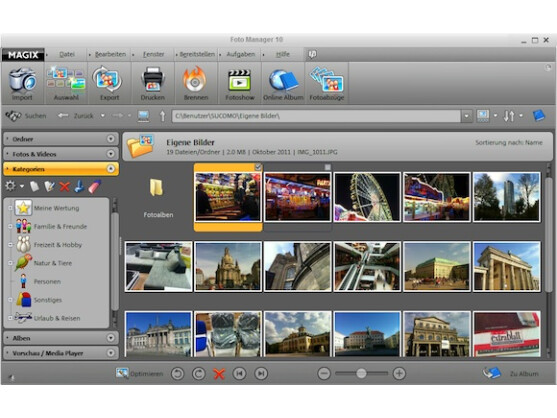Expand the Familie & Freunde category
Image resolution: width=557 pixels, height=418 pixels.
pos(10,226)
